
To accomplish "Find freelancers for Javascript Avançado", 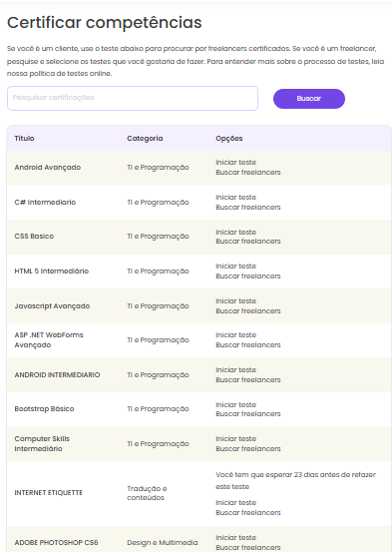I will 248,310.
